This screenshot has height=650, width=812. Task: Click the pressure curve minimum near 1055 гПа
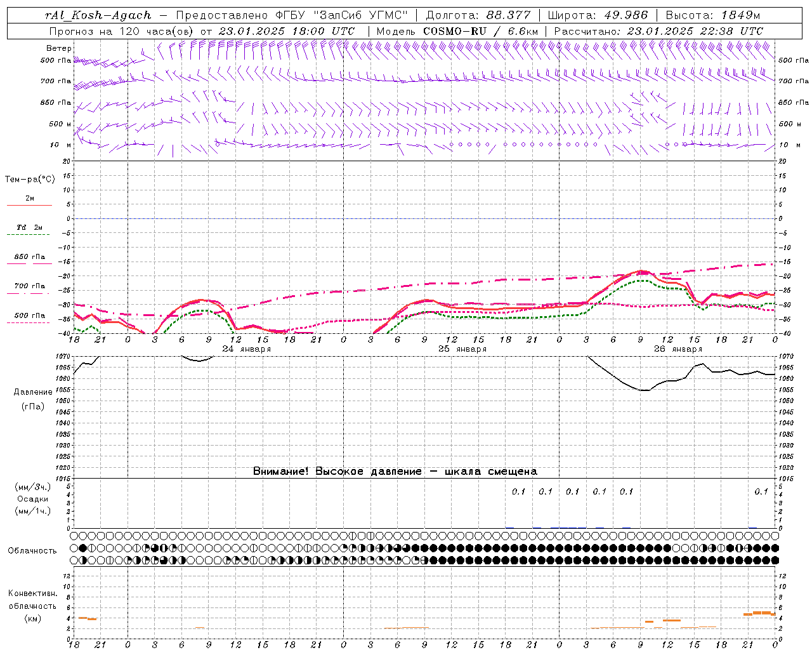(x=645, y=390)
